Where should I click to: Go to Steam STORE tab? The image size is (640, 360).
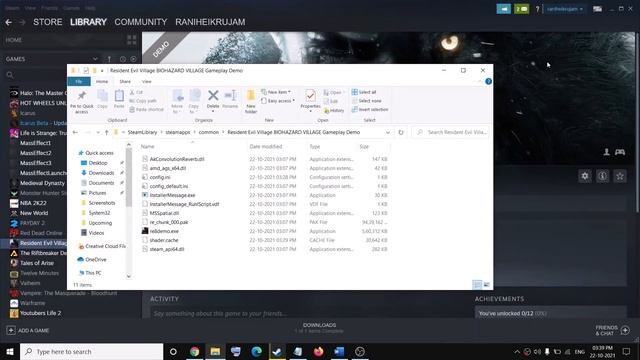pyautogui.click(x=48, y=22)
